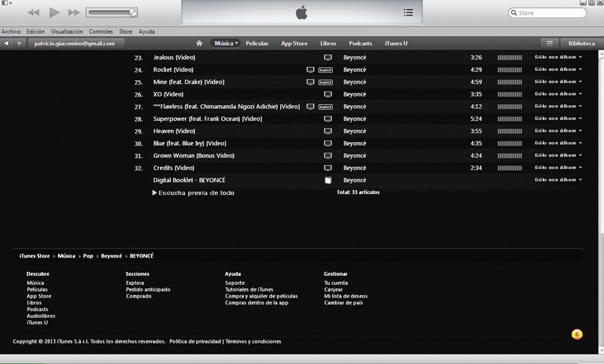
Task: Open the account dropdown for patricio.giacomino@gmail.com
Action: tap(75, 44)
